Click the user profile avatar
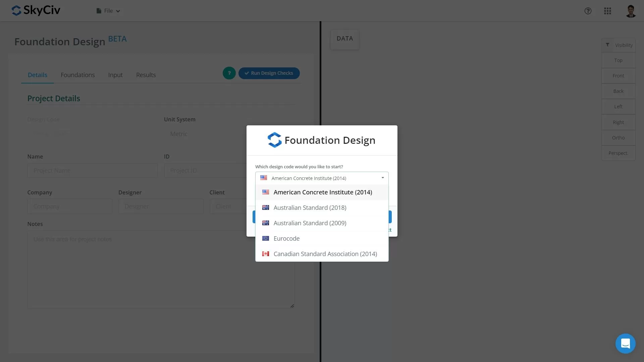 631,11
